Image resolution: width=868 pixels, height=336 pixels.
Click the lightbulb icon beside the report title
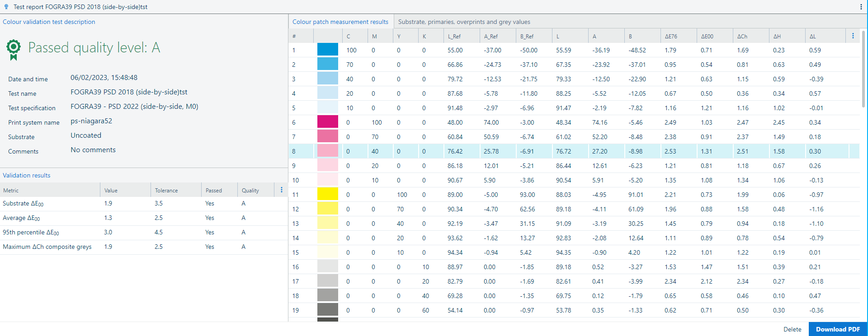coord(6,7)
